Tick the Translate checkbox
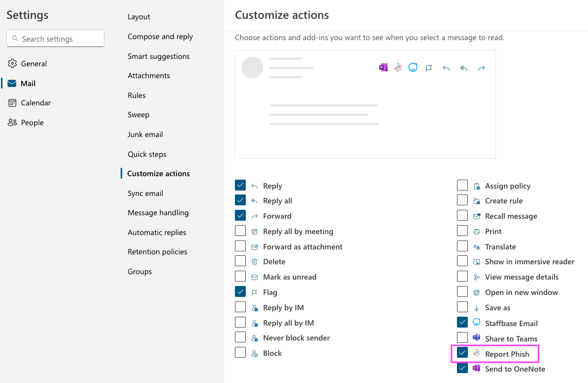Image resolution: width=588 pixels, height=383 pixels. 462,246
